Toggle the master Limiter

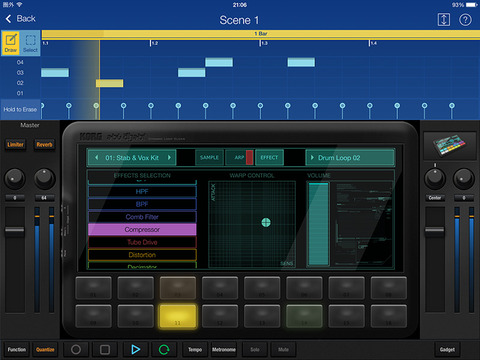click(15, 145)
